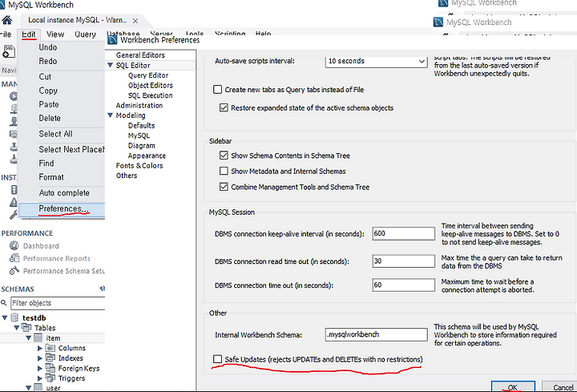
Task: Select Administration preferences page
Action: [x=139, y=105]
